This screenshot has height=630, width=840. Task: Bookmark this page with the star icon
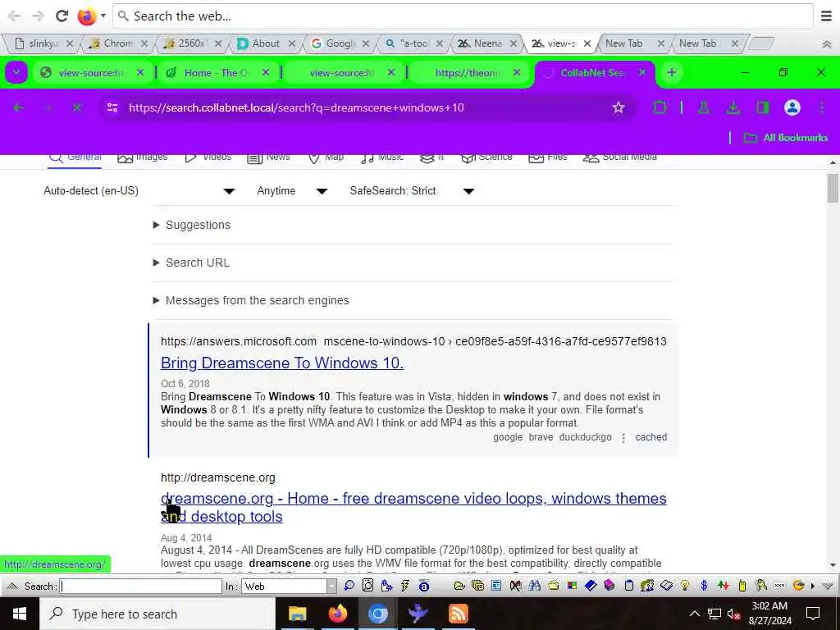(x=619, y=107)
